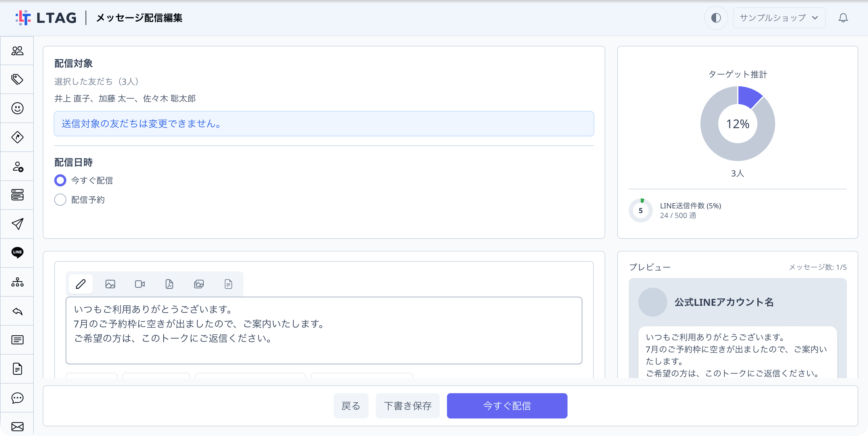868x436 pixels.
Task: Click the blue 今すぐ配信 submit button
Action: [x=507, y=406]
